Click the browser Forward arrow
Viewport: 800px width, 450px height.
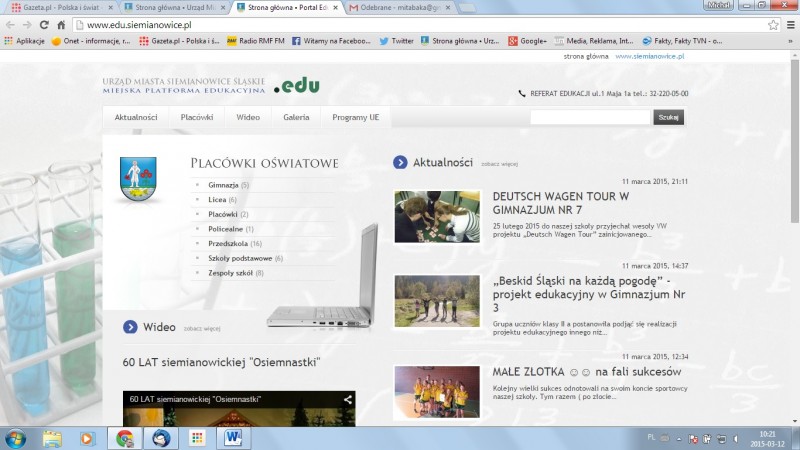27,24
